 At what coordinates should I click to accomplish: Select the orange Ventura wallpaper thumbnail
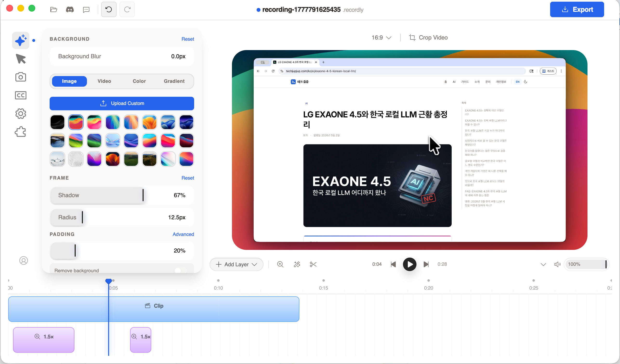click(149, 122)
